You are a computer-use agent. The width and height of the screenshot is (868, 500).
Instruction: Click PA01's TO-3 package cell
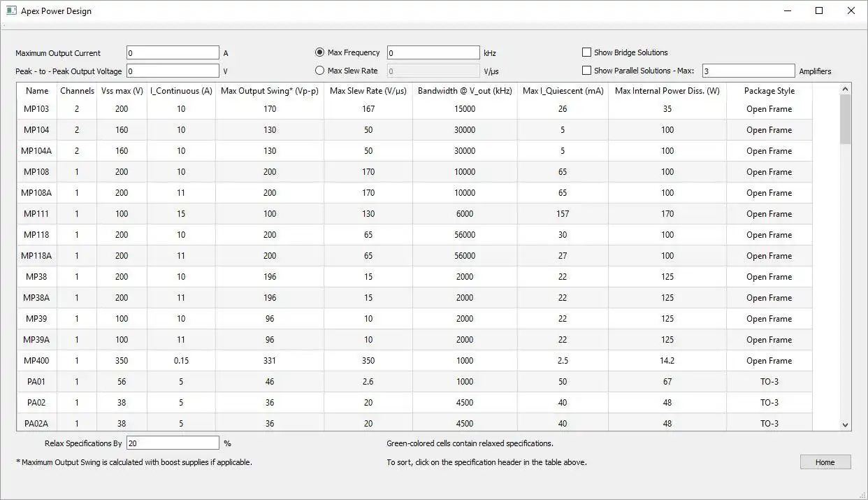coord(769,382)
